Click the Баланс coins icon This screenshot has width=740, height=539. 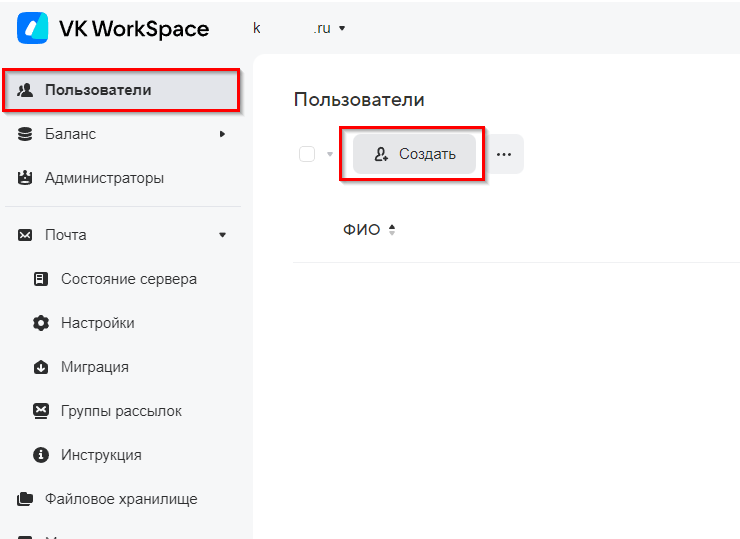(x=26, y=134)
